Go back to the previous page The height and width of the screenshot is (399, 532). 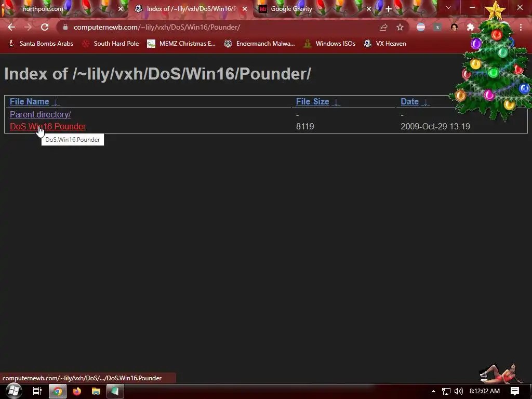(11, 27)
